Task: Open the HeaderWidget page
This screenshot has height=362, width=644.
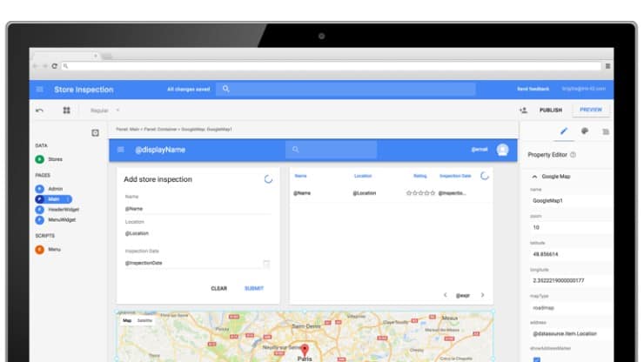Action: click(57, 210)
